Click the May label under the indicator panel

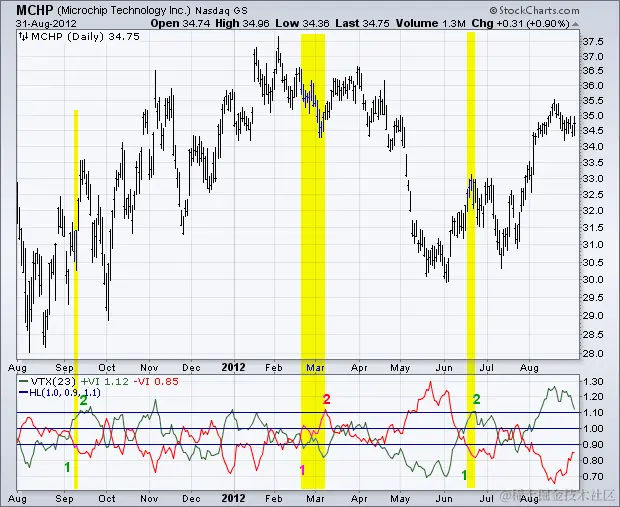point(400,499)
